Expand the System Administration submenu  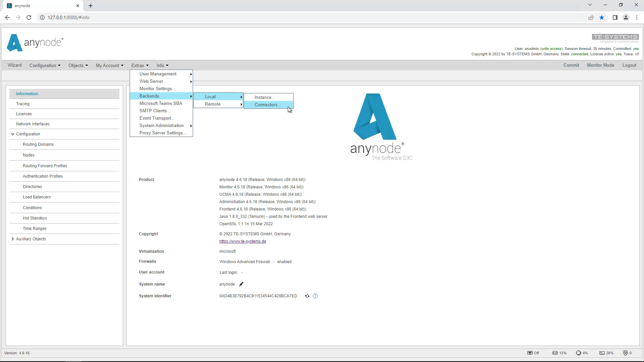pos(161,126)
